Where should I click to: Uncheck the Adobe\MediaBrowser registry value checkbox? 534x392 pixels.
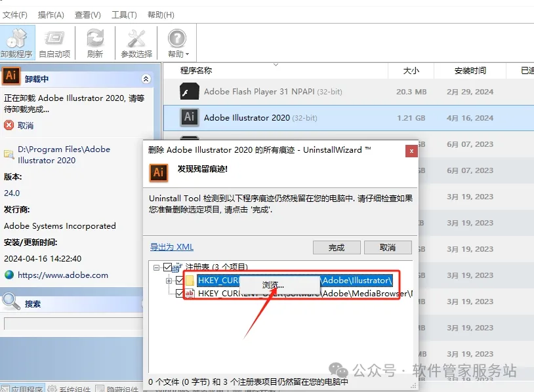(180, 293)
